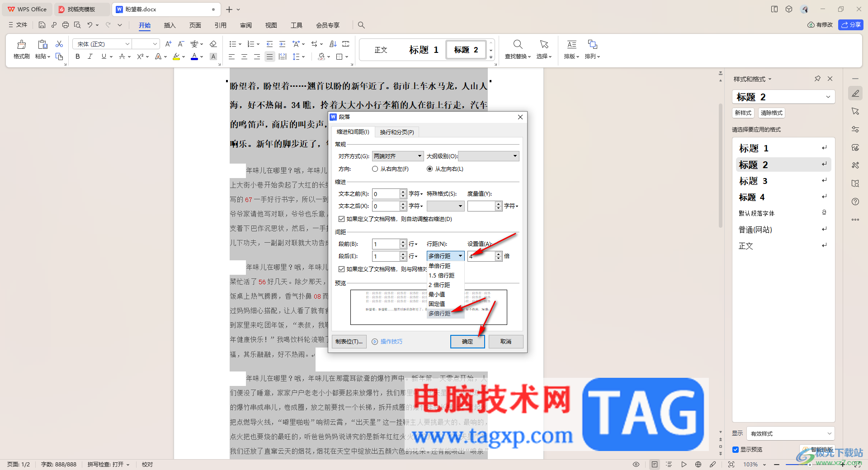The height and width of the screenshot is (470, 868).
Task: Click the Format Painter icon
Action: pos(21,45)
